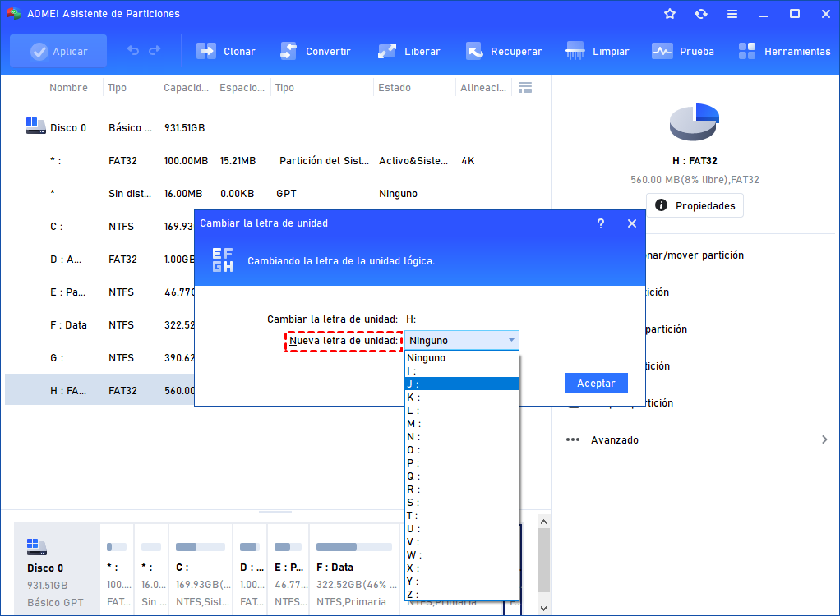Choose letter V: from the list
This screenshot has height=616, width=840.
(462, 541)
